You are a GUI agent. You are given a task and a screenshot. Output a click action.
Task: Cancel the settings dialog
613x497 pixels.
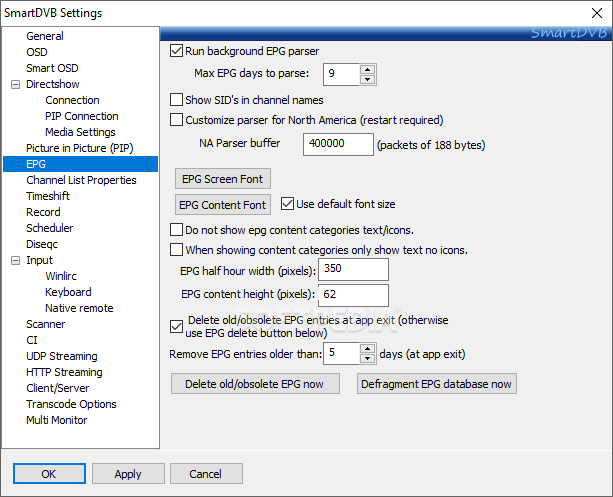pyautogui.click(x=206, y=474)
